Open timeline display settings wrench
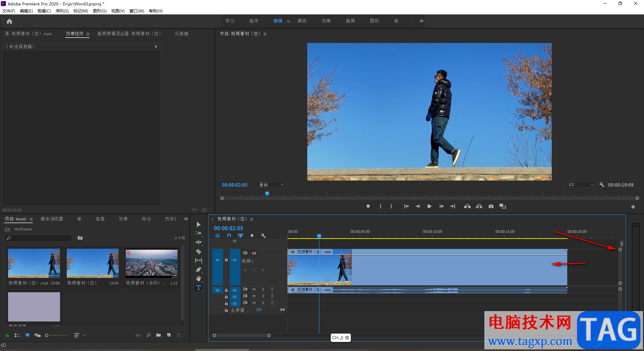The height and width of the screenshot is (351, 644). (263, 236)
